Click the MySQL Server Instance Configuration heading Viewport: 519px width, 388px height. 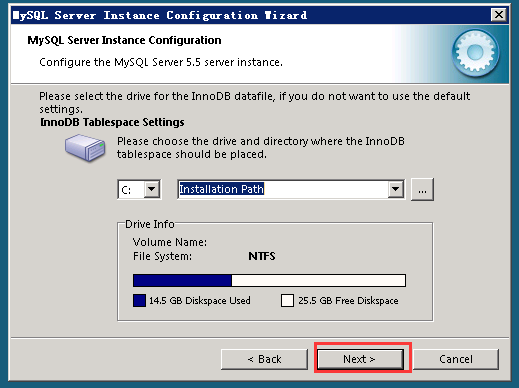pyautogui.click(x=124, y=40)
